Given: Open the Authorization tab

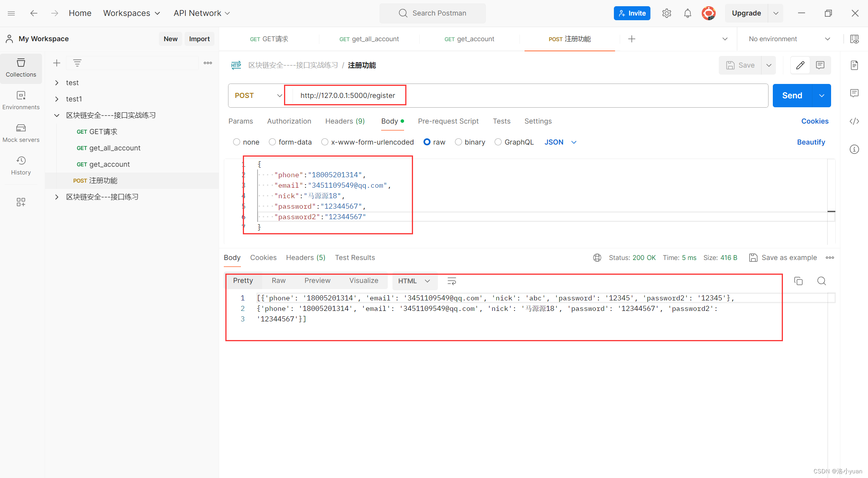Looking at the screenshot, I should pyautogui.click(x=289, y=121).
